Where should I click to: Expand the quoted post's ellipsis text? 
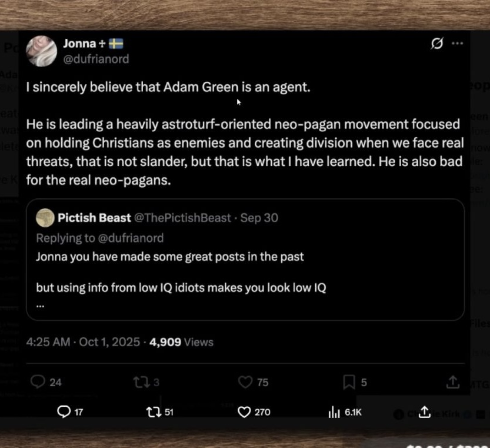[40, 305]
